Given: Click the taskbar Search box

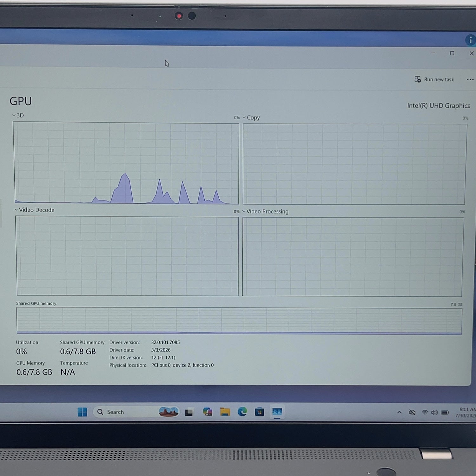Looking at the screenshot, I should click(136, 412).
